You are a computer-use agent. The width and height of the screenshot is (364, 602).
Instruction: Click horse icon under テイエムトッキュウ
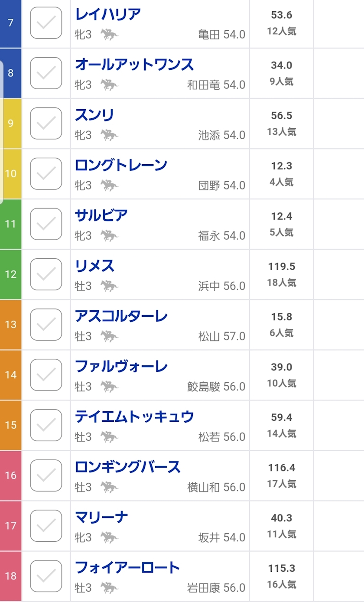click(109, 437)
